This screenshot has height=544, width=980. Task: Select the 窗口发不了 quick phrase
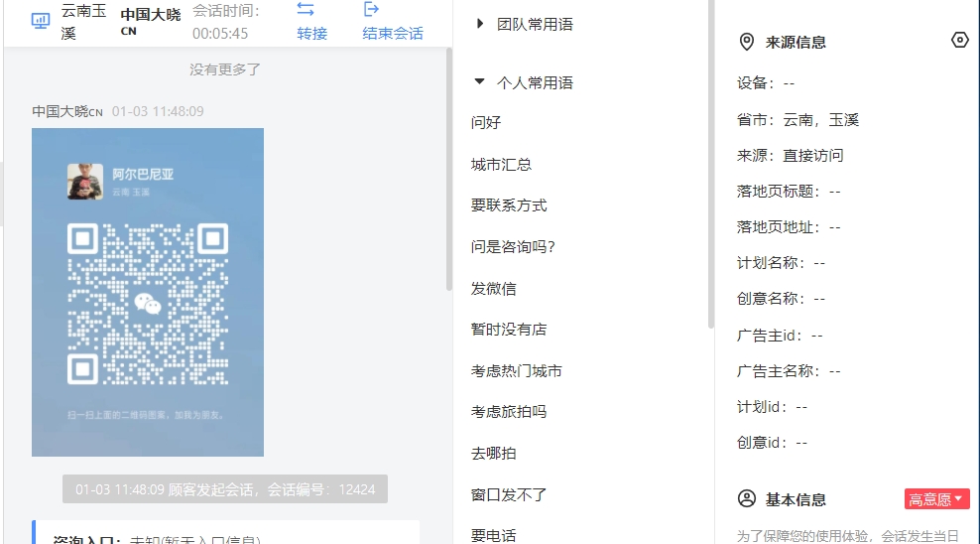(509, 495)
